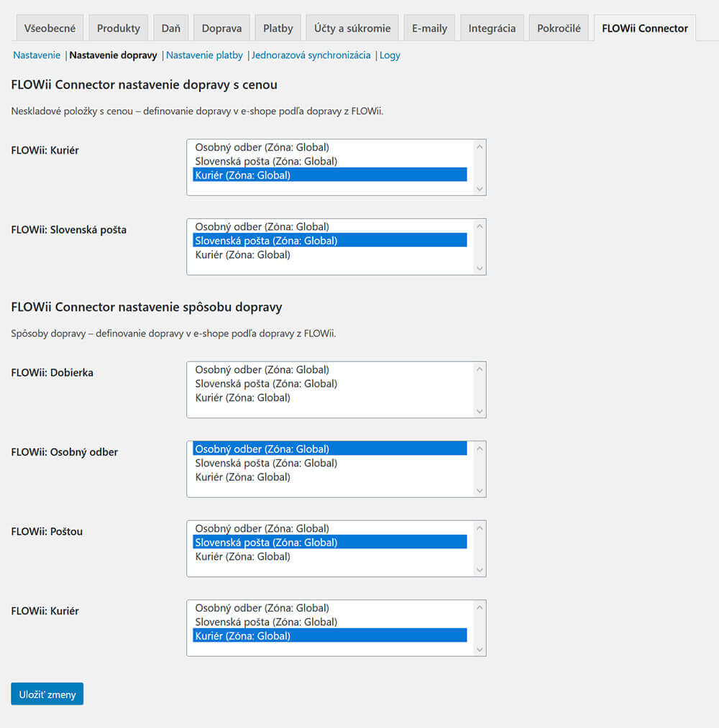The height and width of the screenshot is (728, 719).
Task: Open the Nastavenie sub-link
Action: (37, 55)
